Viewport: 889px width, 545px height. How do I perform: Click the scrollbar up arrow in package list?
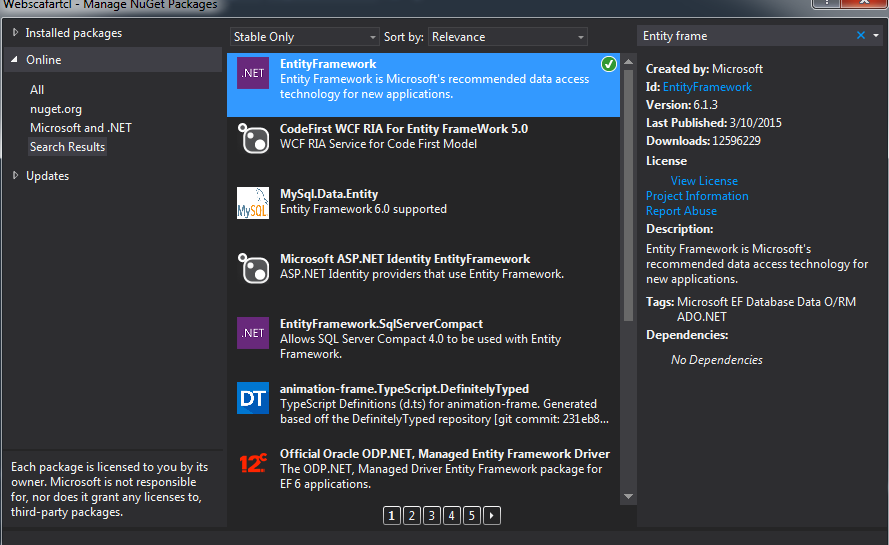coord(628,61)
